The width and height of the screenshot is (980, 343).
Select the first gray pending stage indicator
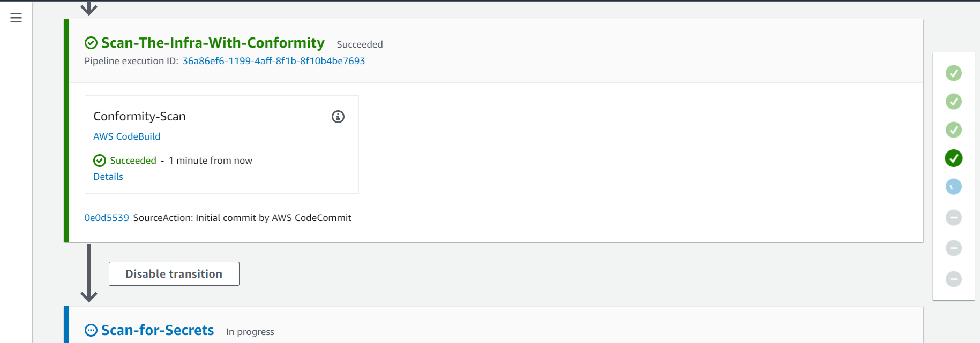954,218
